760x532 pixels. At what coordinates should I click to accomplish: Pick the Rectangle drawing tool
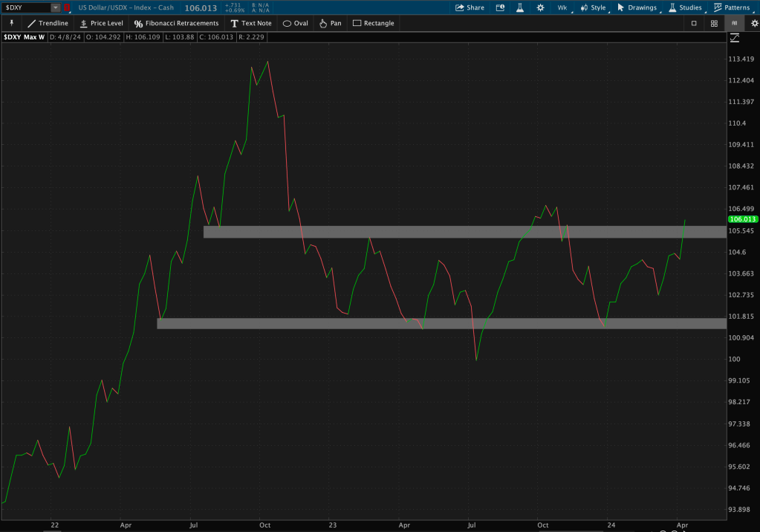pyautogui.click(x=373, y=23)
